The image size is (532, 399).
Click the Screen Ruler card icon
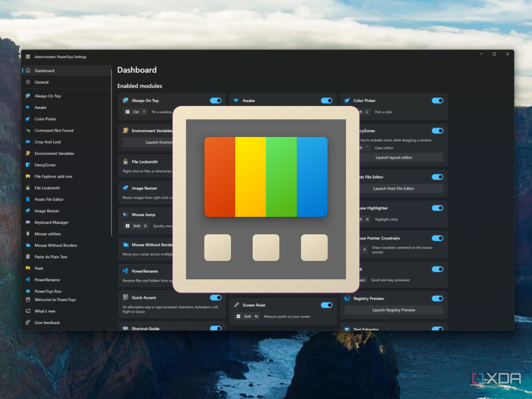tap(236, 305)
